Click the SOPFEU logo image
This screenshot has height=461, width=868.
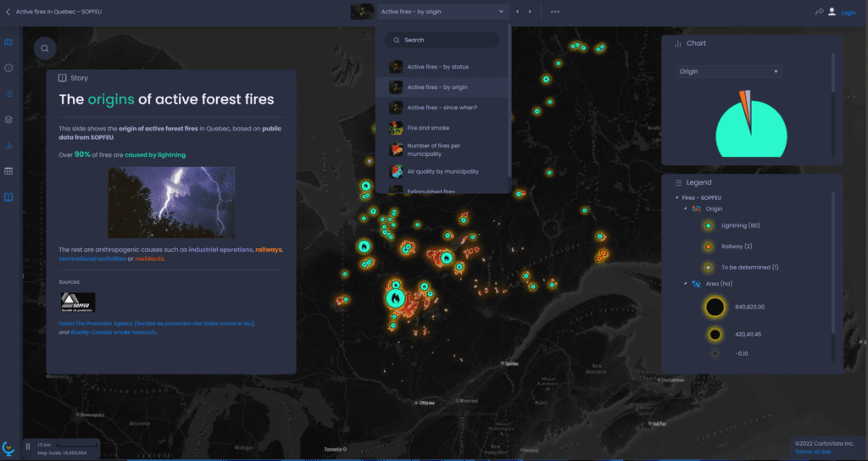point(77,303)
